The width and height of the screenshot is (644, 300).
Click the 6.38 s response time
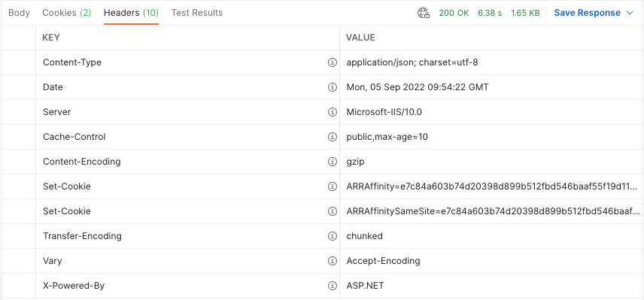[490, 13]
